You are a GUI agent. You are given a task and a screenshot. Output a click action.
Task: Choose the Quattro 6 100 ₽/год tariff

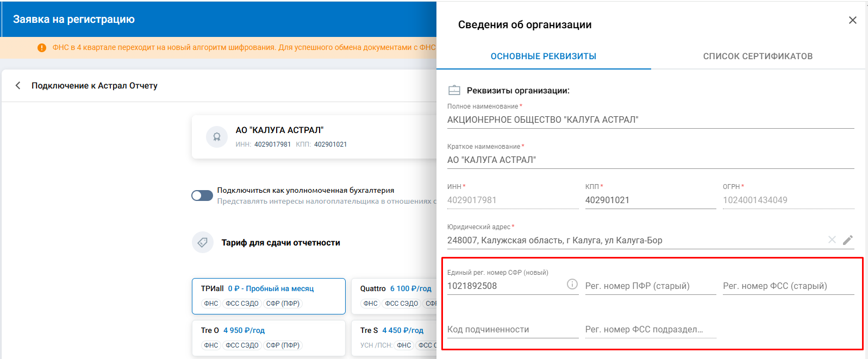[395, 295]
